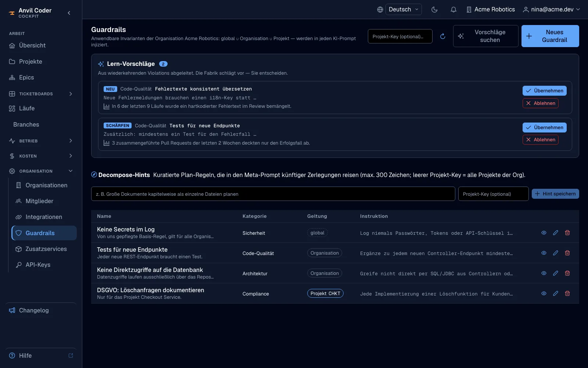
Task: Create a Neues Guardrail
Action: [x=550, y=36]
